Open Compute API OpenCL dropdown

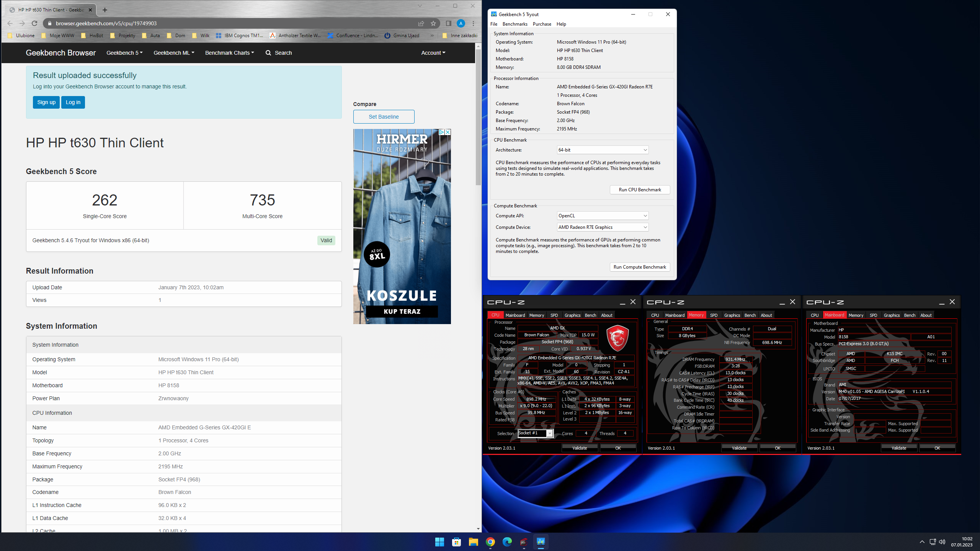tap(603, 216)
